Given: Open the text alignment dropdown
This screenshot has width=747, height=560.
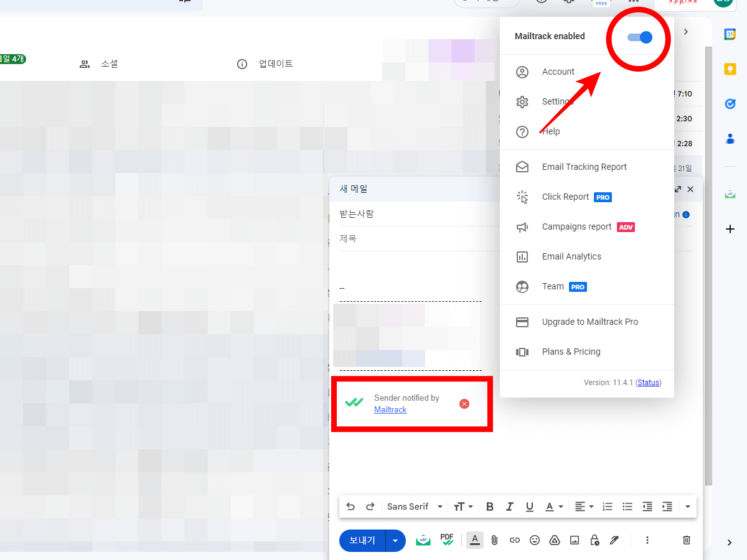Looking at the screenshot, I should 584,506.
